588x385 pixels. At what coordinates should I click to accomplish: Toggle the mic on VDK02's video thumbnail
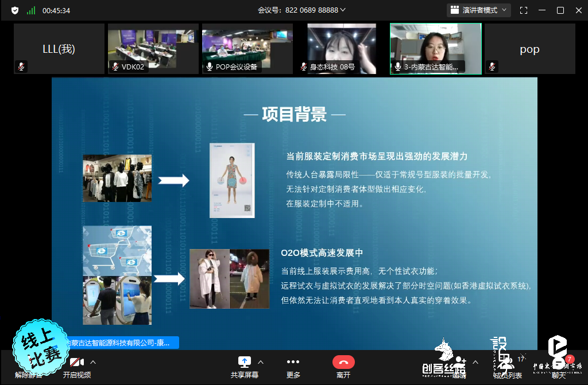[114, 67]
